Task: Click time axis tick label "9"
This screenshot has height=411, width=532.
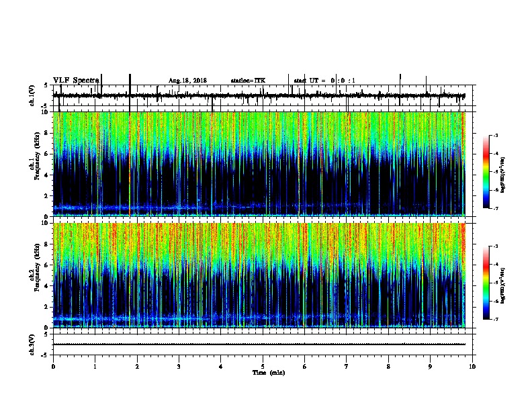Action: click(x=430, y=367)
